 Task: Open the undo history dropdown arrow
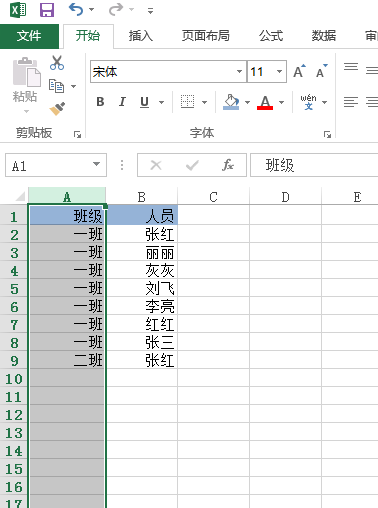[x=91, y=10]
